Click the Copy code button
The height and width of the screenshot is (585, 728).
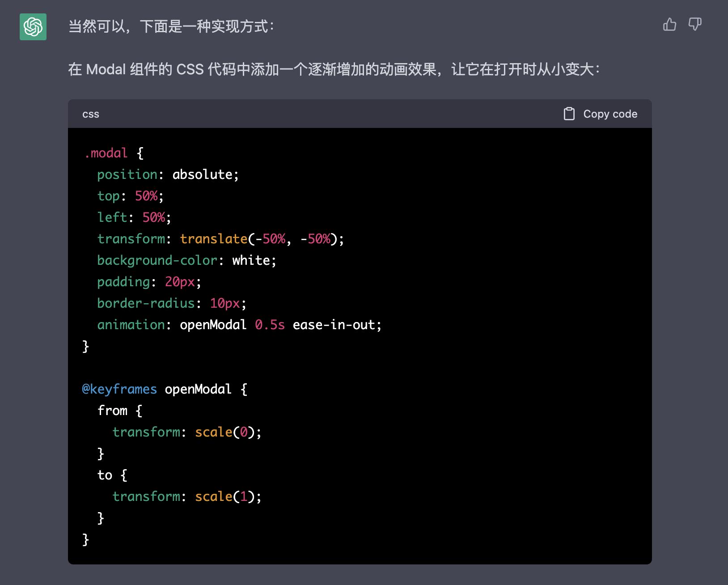pyautogui.click(x=609, y=114)
